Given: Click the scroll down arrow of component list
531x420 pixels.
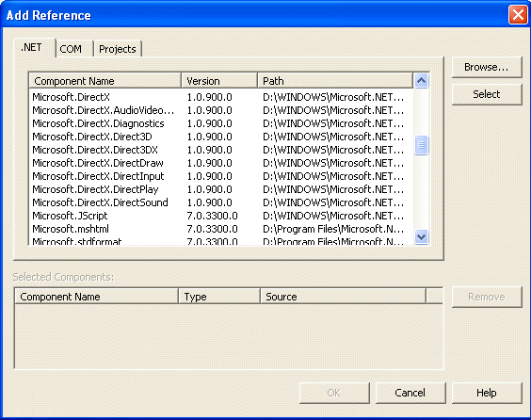Looking at the screenshot, I should click(x=421, y=236).
